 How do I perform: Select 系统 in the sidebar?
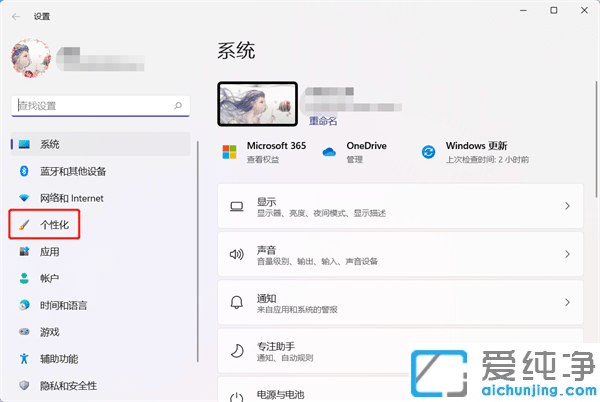(x=101, y=144)
